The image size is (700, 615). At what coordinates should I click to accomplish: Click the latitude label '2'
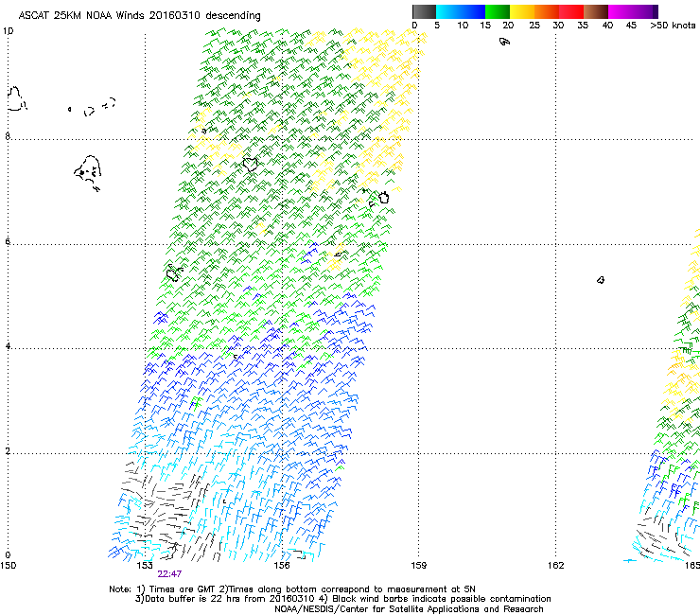(x=8, y=450)
